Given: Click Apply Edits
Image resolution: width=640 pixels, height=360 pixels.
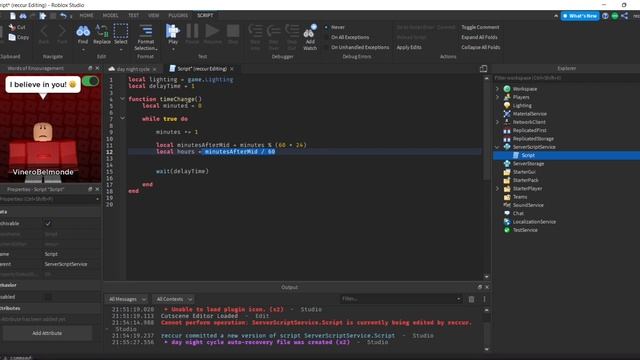Looking at the screenshot, I should [x=409, y=47].
